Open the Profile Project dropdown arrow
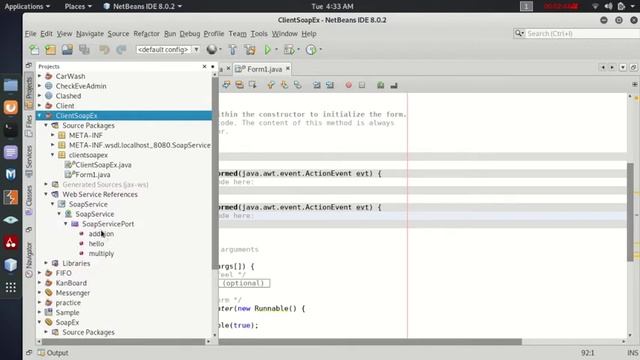Screen dimensions: 640x360 point(321,50)
